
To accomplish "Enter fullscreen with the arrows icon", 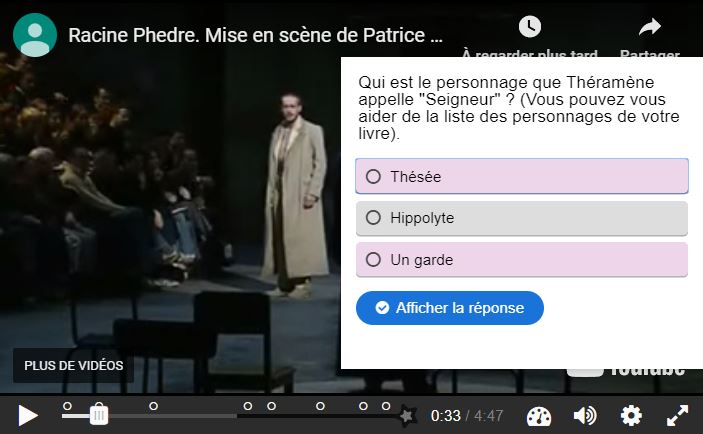I will pos(677,416).
